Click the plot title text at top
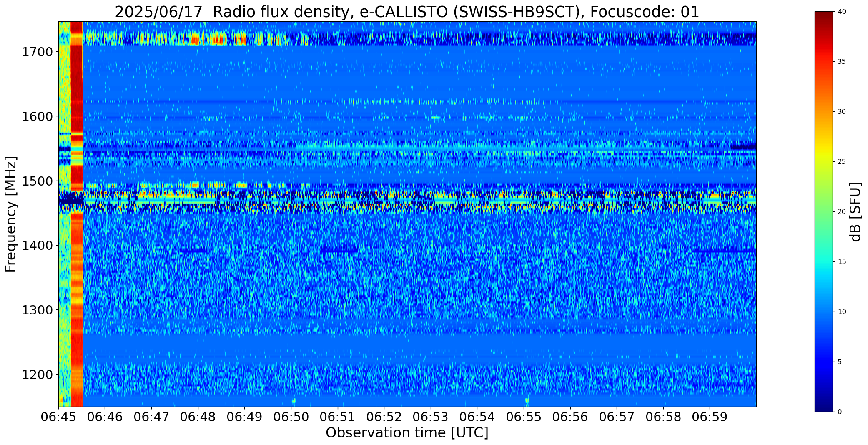 [407, 12]
